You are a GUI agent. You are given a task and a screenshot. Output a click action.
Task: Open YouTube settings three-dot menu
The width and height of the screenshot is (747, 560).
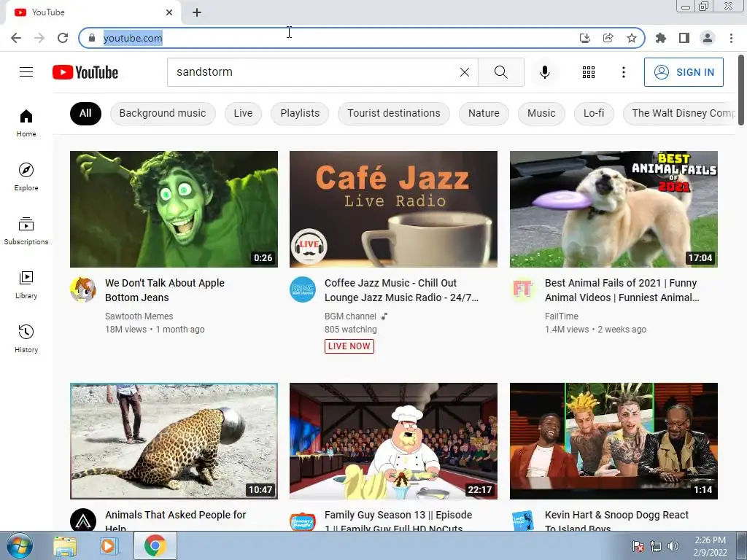[623, 72]
